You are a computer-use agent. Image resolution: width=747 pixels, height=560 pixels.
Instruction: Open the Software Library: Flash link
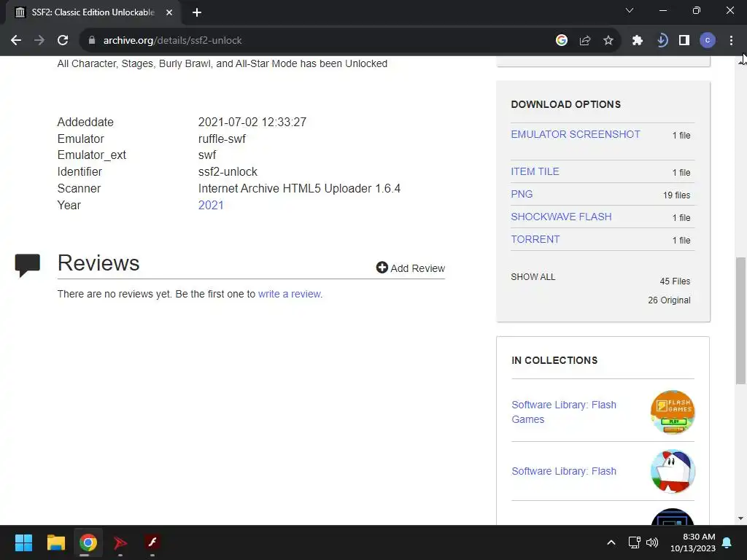point(564,471)
